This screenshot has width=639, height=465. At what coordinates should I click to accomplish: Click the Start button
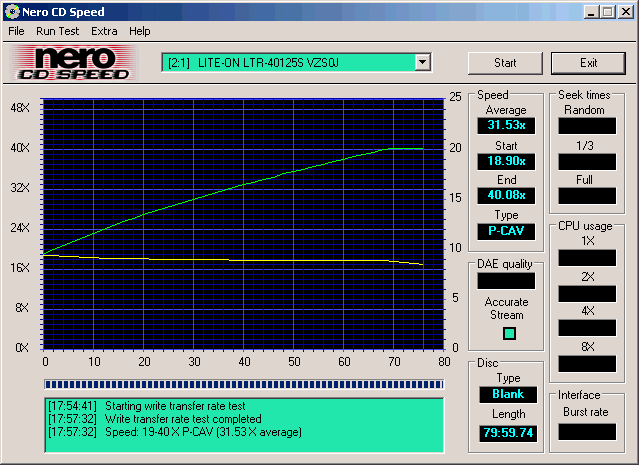(x=505, y=63)
